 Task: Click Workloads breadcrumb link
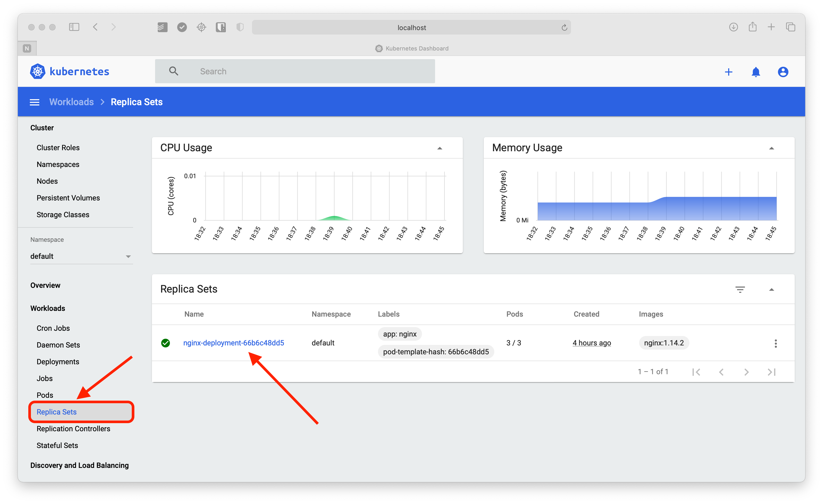point(71,102)
